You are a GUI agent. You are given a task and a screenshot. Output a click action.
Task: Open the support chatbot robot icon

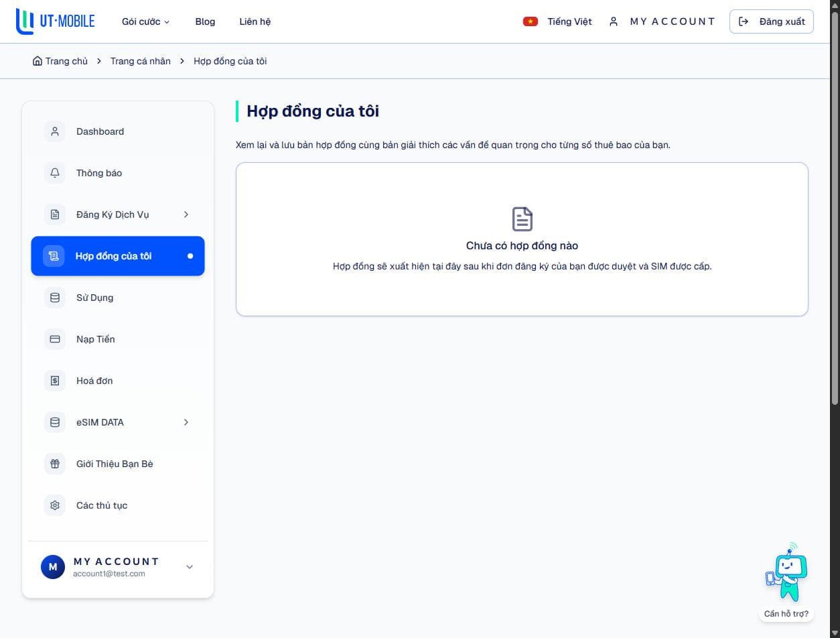point(786,572)
